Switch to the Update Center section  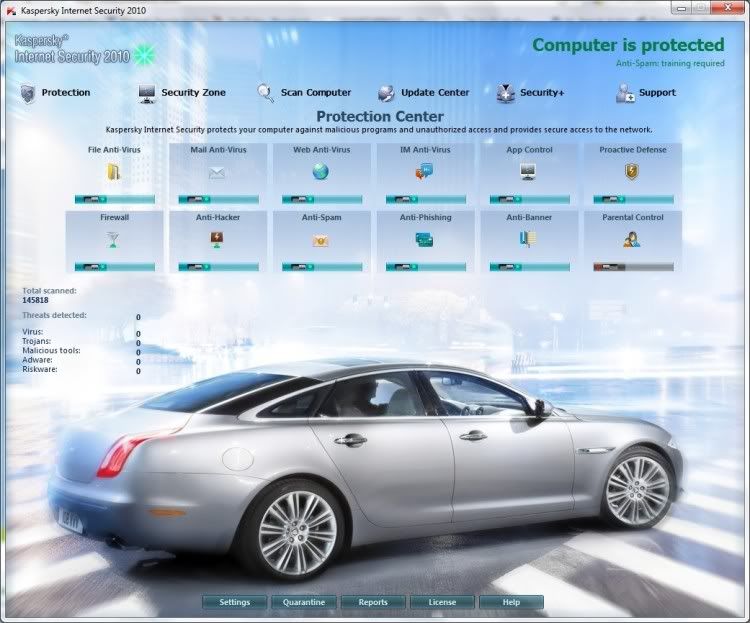pos(435,93)
